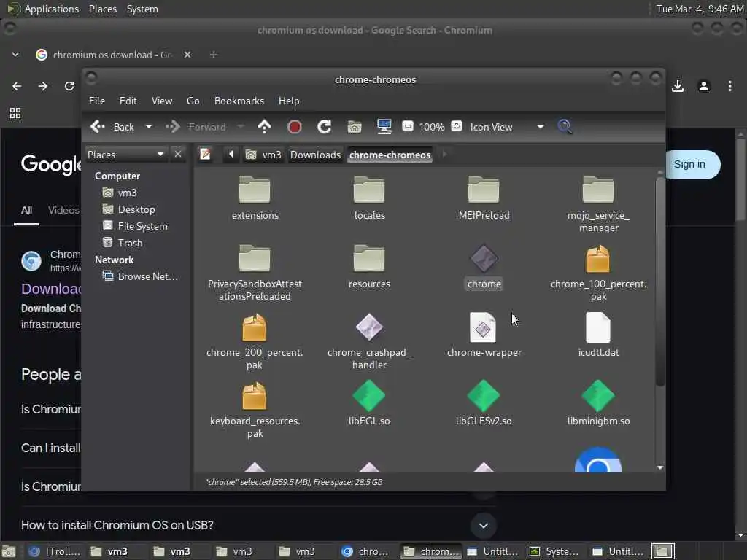Select the resources folder
Screen dimensions: 747x560
pos(369,266)
